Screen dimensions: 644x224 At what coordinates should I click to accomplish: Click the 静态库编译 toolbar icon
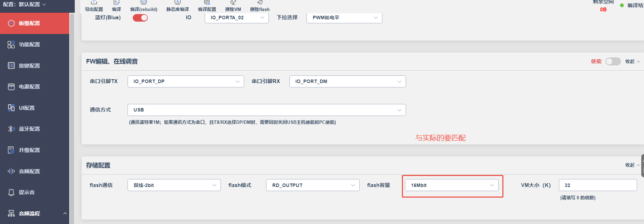(178, 2)
